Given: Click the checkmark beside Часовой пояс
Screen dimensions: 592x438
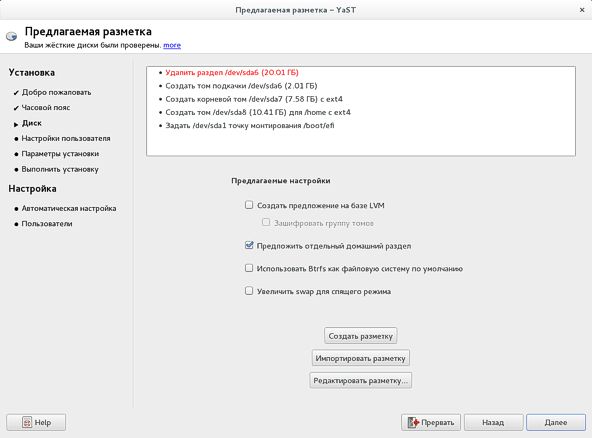Looking at the screenshot, I should (x=16, y=108).
